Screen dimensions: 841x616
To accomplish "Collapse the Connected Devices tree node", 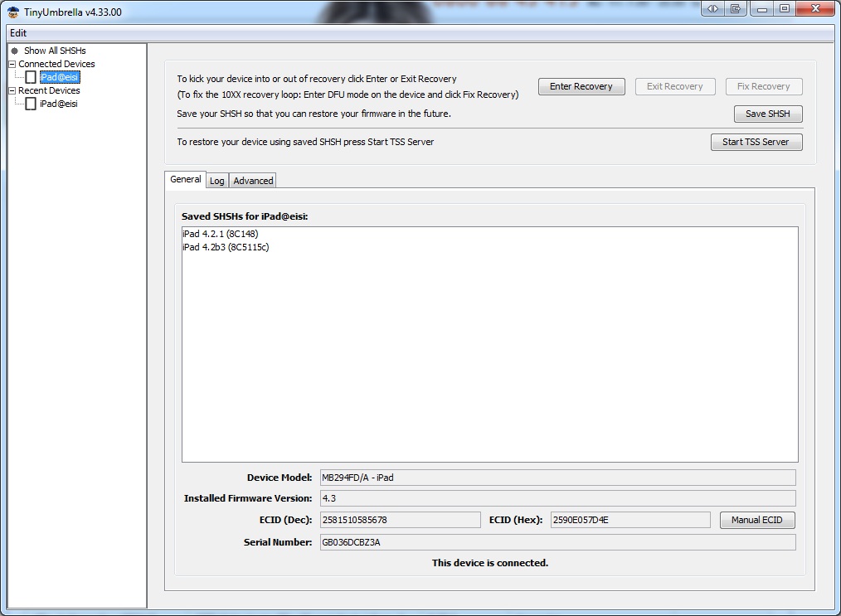I will point(12,64).
